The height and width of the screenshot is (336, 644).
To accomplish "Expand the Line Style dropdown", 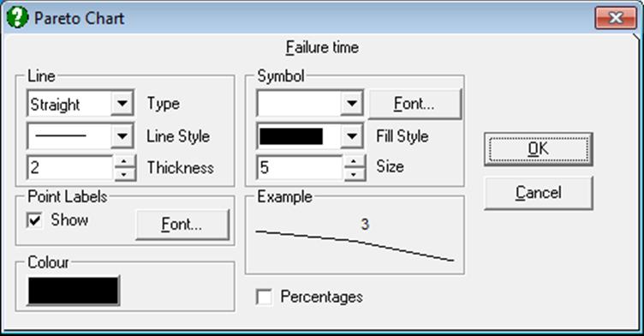I will tap(122, 135).
